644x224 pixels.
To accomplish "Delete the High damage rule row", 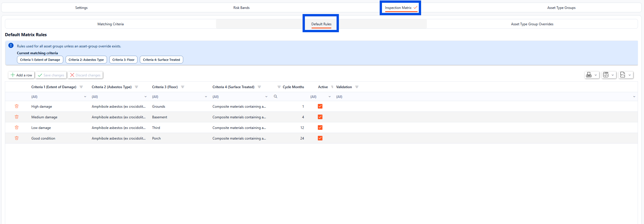I will coord(17,106).
